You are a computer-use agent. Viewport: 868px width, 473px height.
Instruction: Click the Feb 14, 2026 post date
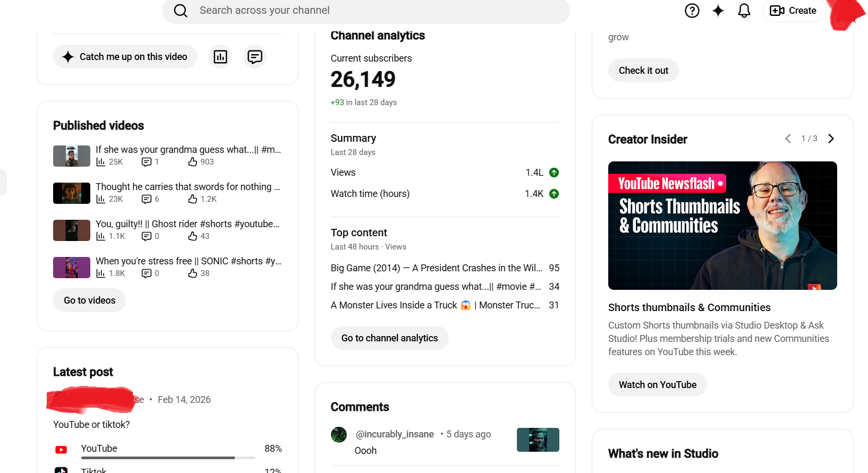tap(184, 400)
